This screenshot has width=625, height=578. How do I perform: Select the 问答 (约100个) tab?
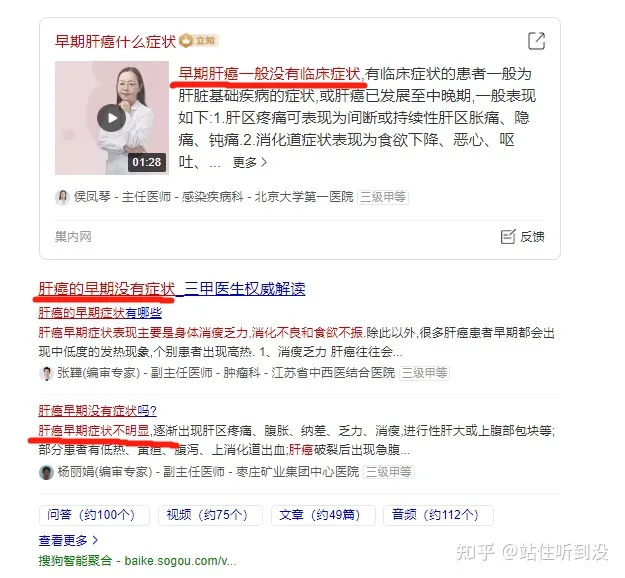[x=94, y=515]
